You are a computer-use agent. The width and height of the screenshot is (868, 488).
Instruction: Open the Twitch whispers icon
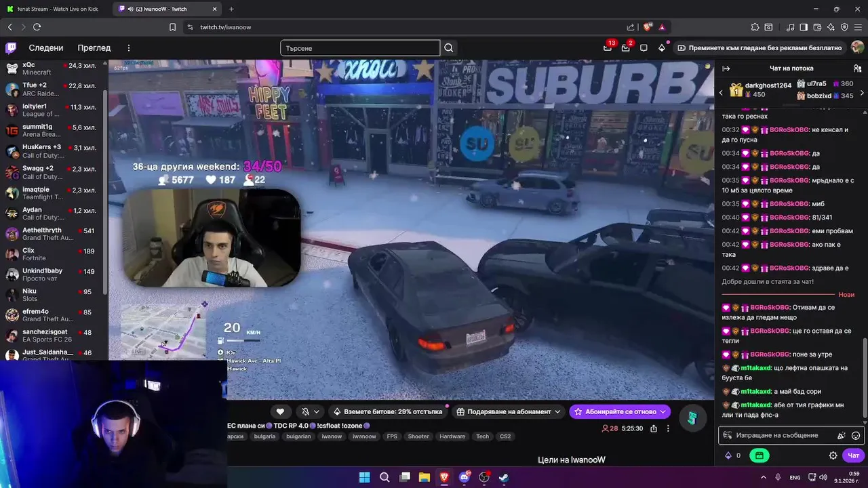click(644, 47)
